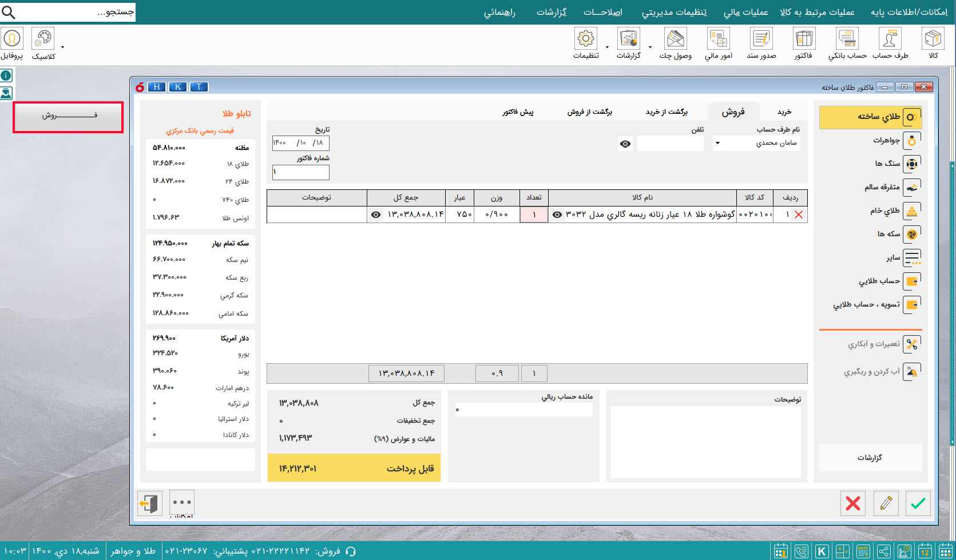Expand the تنظيمات toolbar dropdown arrow
956x560 pixels.
click(607, 47)
